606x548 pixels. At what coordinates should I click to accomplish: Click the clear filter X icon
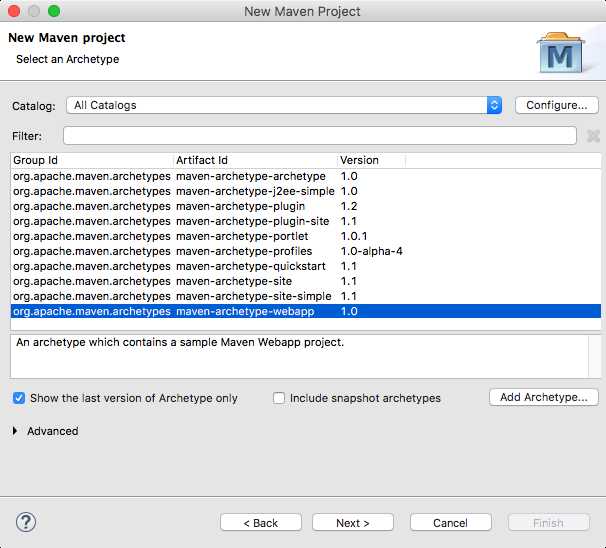pyautogui.click(x=593, y=136)
